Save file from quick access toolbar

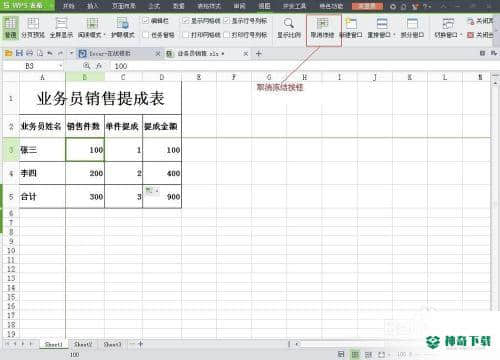[19, 53]
